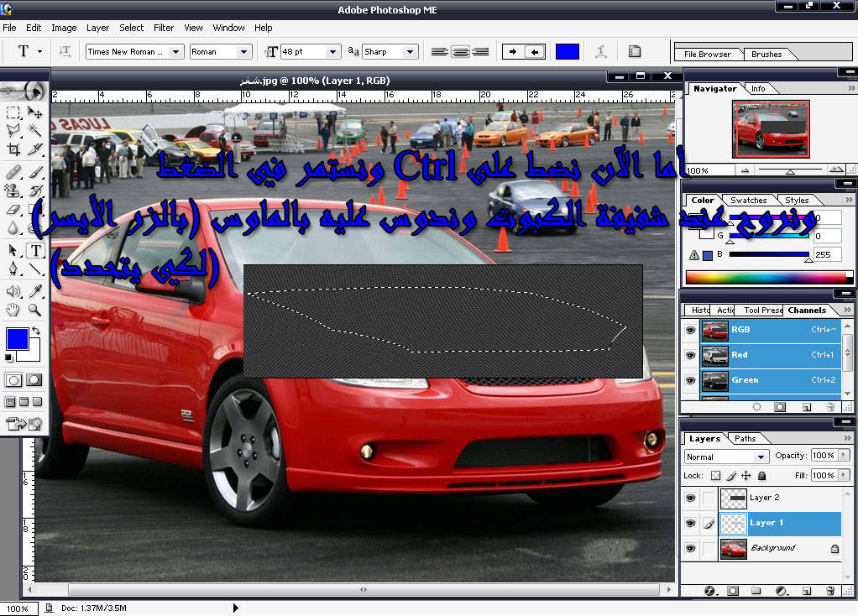The width and height of the screenshot is (858, 616).
Task: Hide the Background layer eye icon
Action: [690, 548]
